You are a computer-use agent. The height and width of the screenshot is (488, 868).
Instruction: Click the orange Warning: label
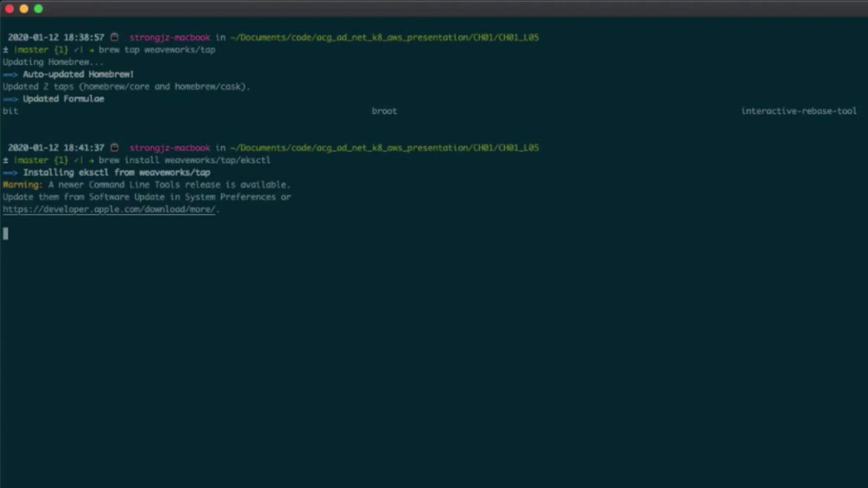tap(23, 185)
